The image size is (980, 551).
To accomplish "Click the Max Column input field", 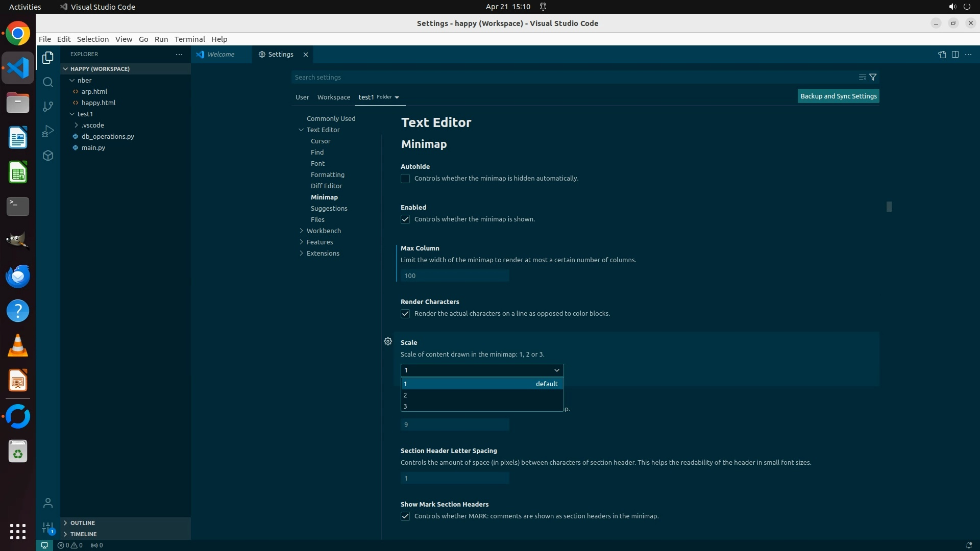I will (454, 275).
